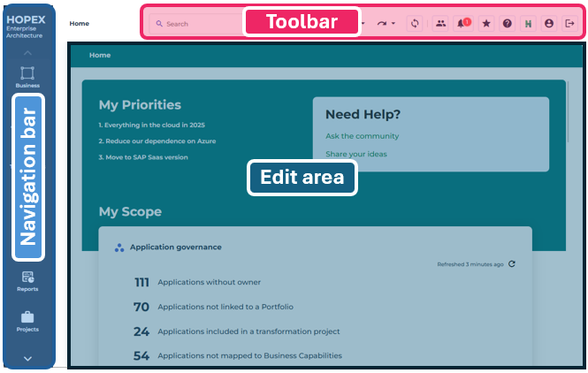
Task: Click the edit area vertical scrollbar
Action: pos(569,111)
